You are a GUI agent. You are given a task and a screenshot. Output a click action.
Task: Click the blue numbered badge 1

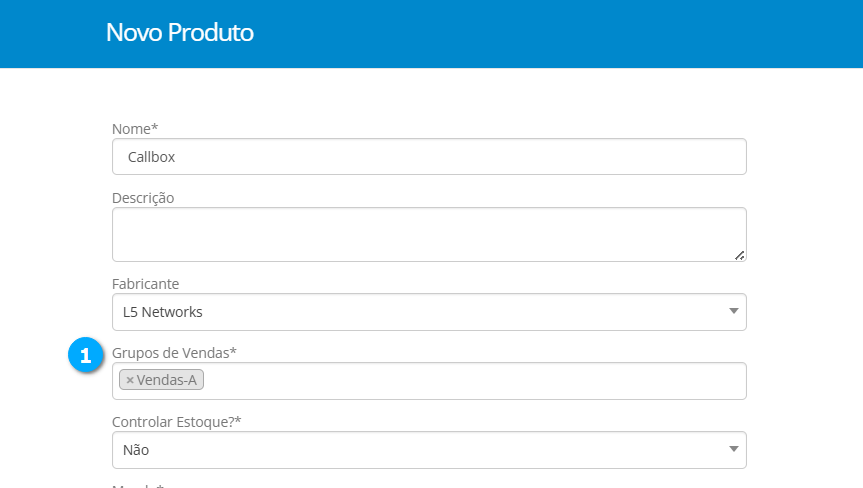[87, 355]
